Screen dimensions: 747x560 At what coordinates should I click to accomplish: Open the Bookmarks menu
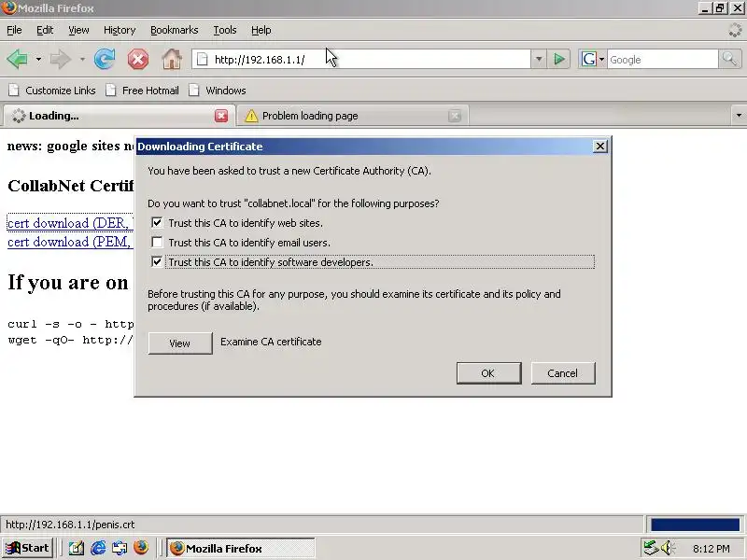(x=175, y=30)
